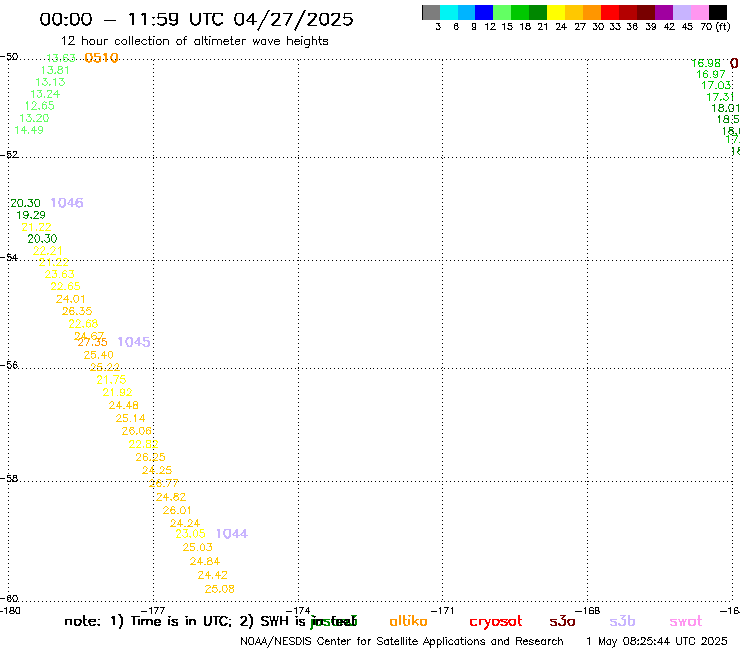Click the gray swatch in the color scale
Screen dimensions: 740x650
[431, 12]
